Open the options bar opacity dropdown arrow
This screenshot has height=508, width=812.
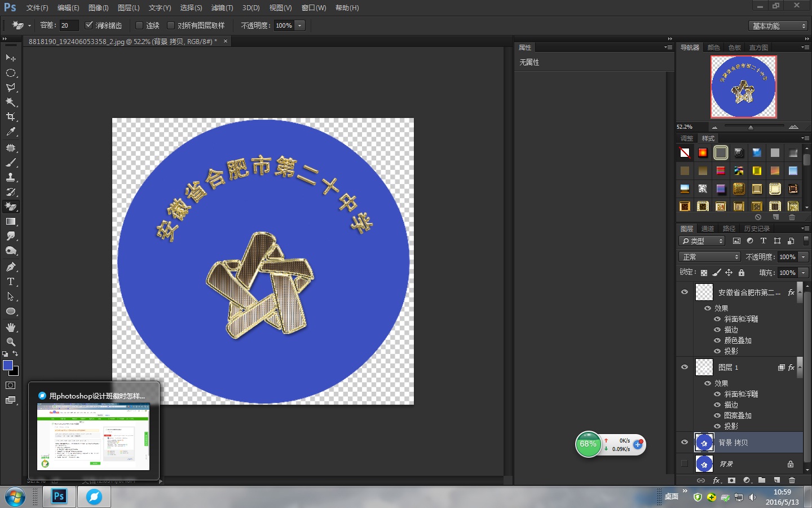pos(300,25)
